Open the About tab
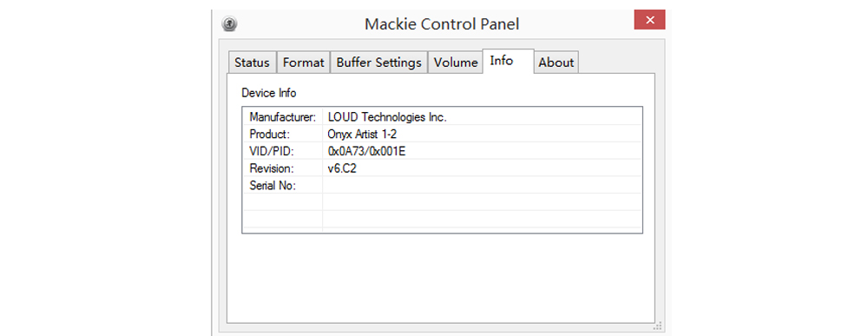 coord(556,63)
